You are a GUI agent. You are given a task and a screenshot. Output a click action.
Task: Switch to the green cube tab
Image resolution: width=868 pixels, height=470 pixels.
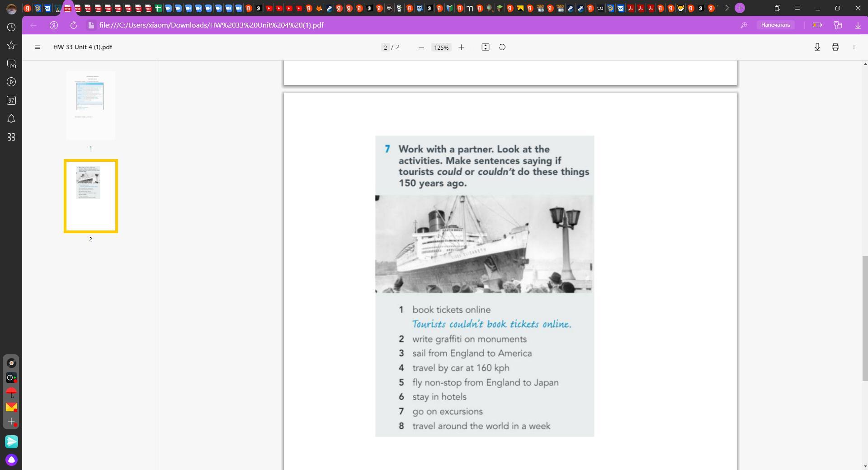pyautogui.click(x=500, y=8)
